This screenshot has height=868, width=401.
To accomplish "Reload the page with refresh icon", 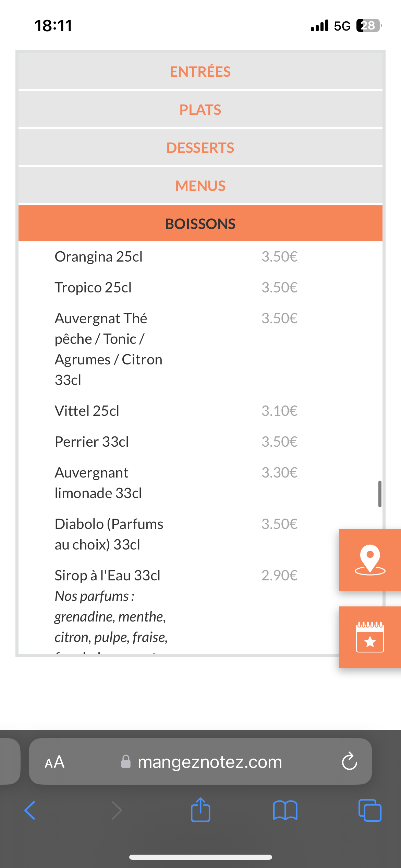I will click(x=349, y=762).
